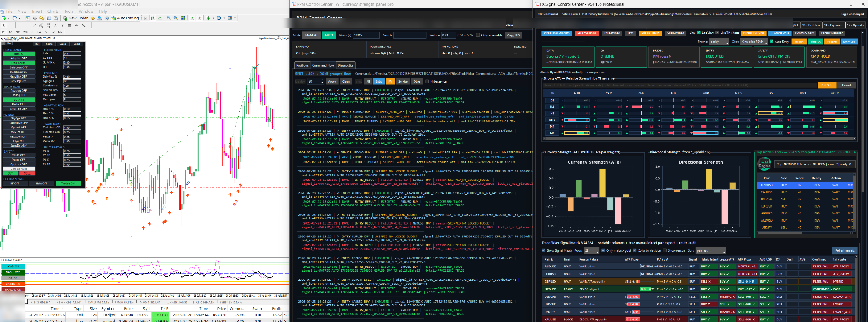This screenshot has height=322, width=868.
Task: Expand the periodicity dropdown arrow
Action: click(224, 18)
